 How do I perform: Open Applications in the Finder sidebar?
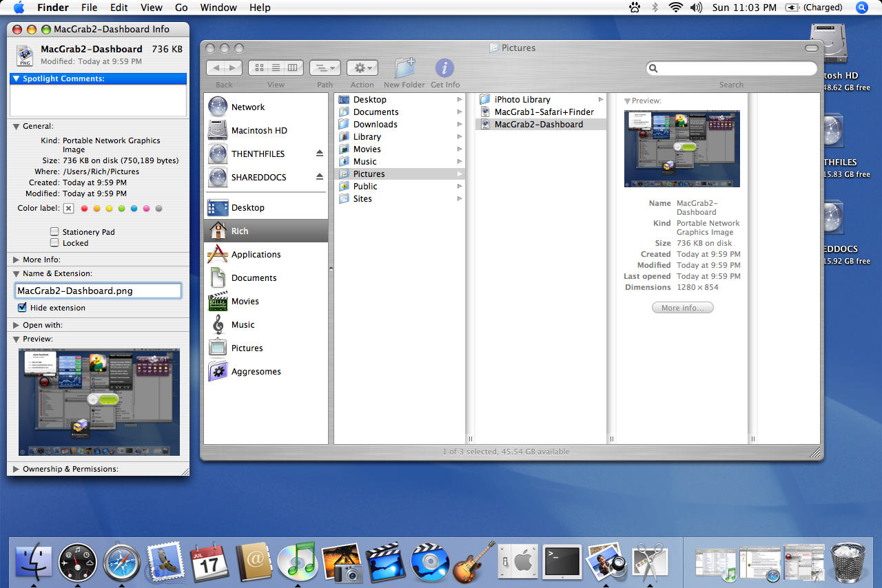(256, 255)
